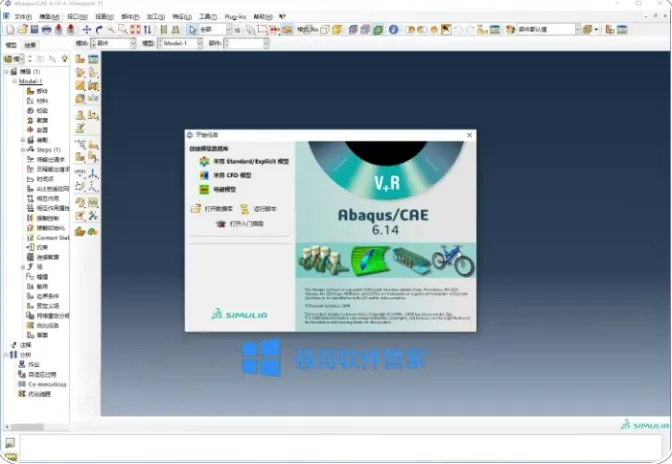Open the 文件 (File) menu
The width and height of the screenshot is (672, 464).
click(23, 17)
